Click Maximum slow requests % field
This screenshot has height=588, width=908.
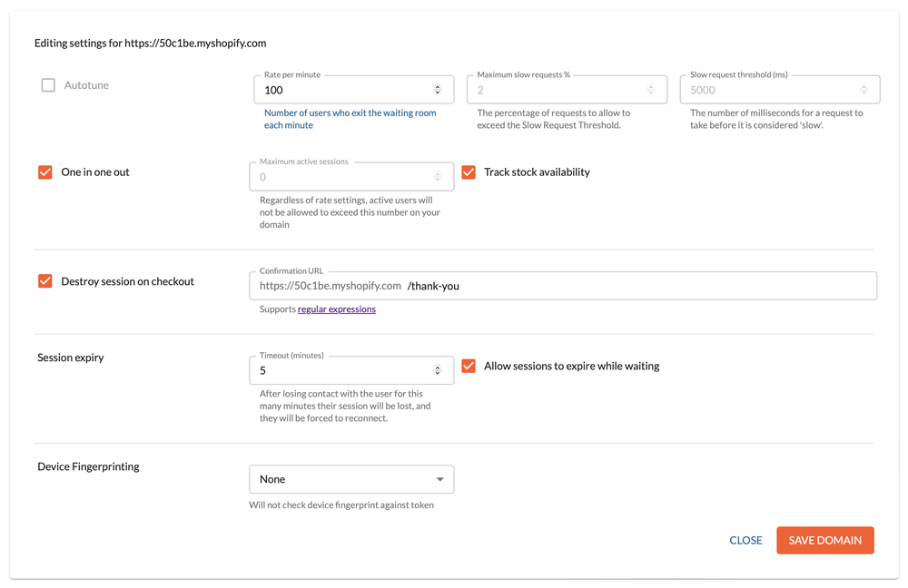pos(567,90)
